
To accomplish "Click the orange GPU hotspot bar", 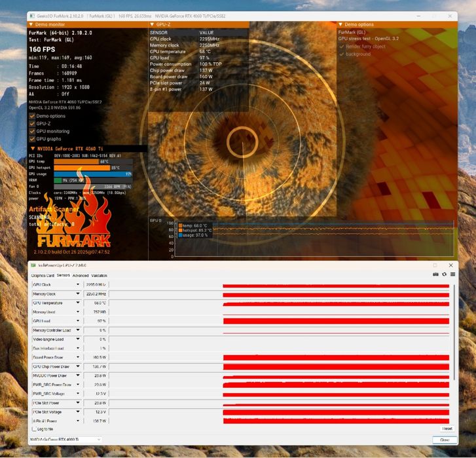I will click(82, 168).
